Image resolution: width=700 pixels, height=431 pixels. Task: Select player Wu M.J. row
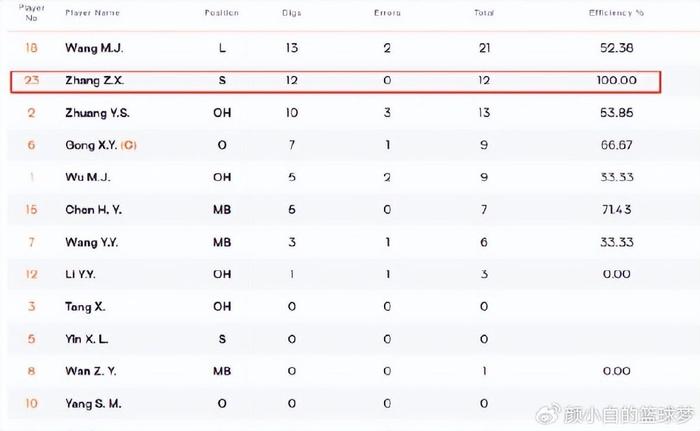pos(353,177)
